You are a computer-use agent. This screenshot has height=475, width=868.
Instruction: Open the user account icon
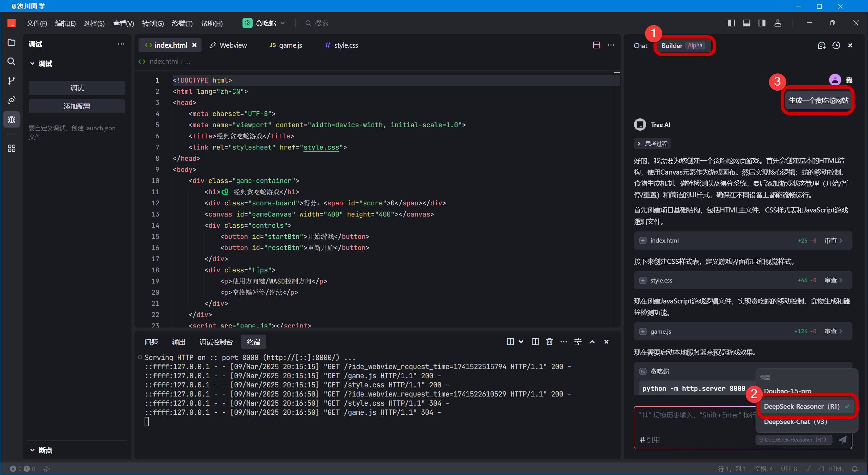pyautogui.click(x=778, y=23)
